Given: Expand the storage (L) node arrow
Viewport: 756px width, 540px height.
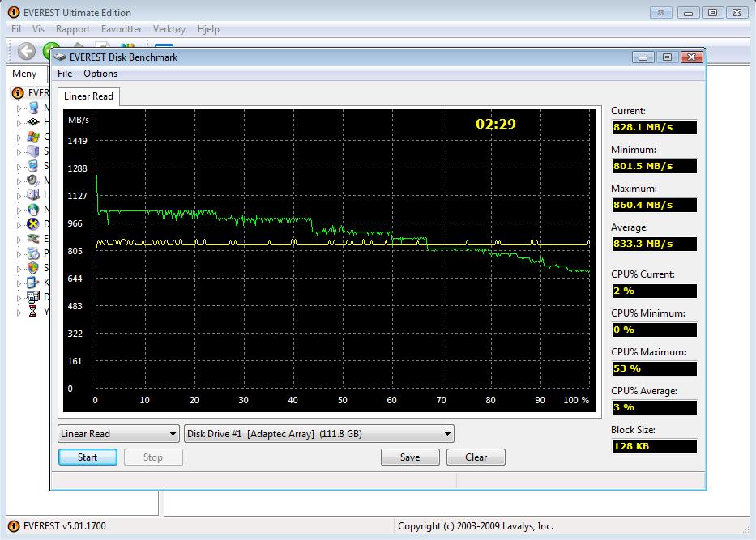Looking at the screenshot, I should click(19, 196).
